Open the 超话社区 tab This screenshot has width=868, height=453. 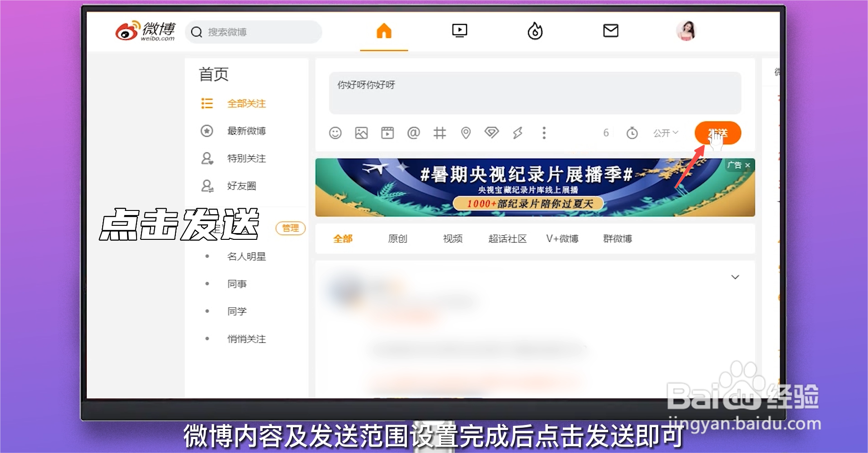point(507,239)
